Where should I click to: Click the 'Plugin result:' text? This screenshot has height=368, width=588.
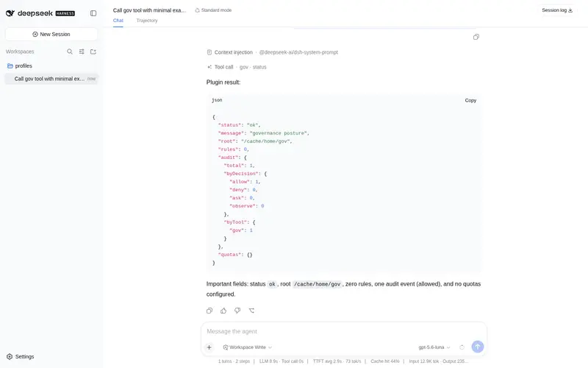pos(223,82)
